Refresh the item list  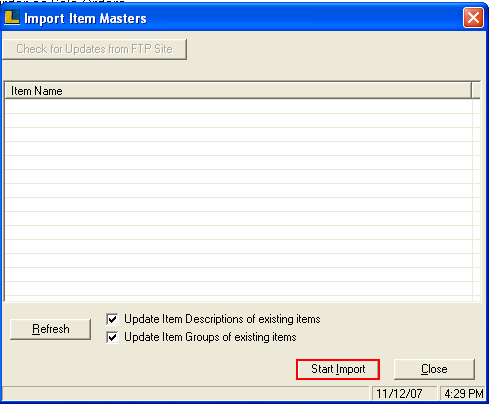point(50,329)
